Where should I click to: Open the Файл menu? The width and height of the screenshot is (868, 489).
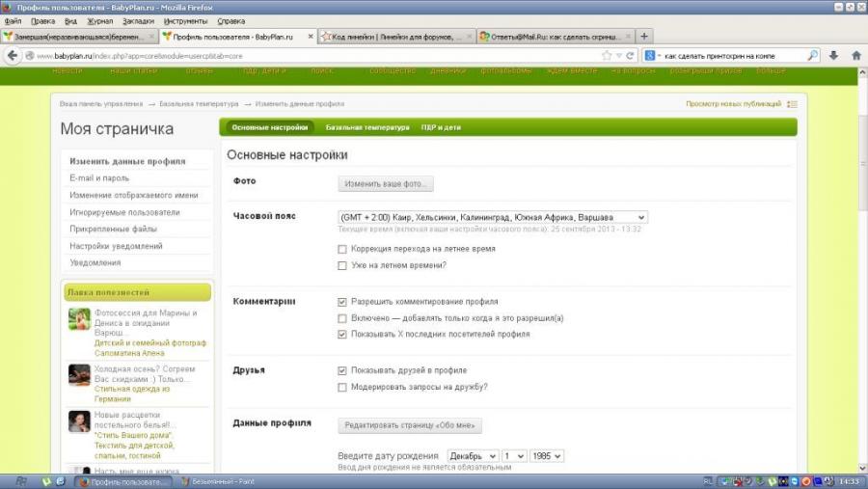[x=13, y=21]
